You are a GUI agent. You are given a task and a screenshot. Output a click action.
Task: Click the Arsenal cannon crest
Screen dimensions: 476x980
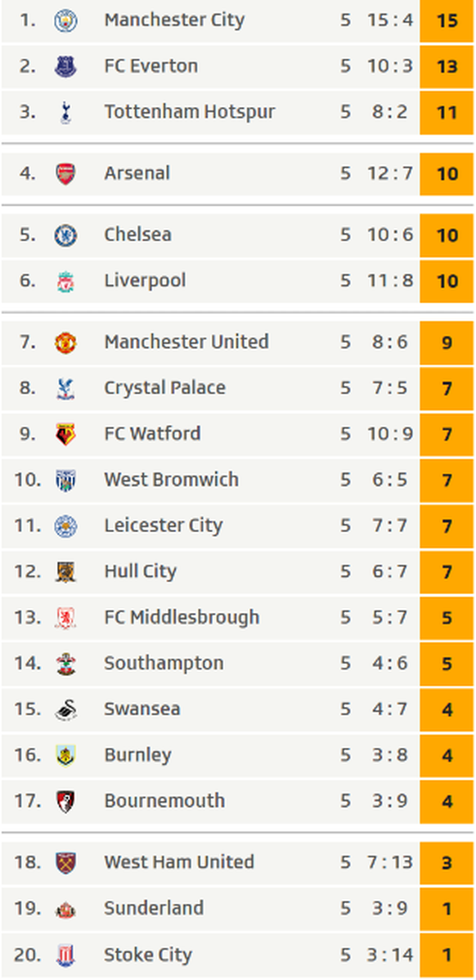(65, 174)
